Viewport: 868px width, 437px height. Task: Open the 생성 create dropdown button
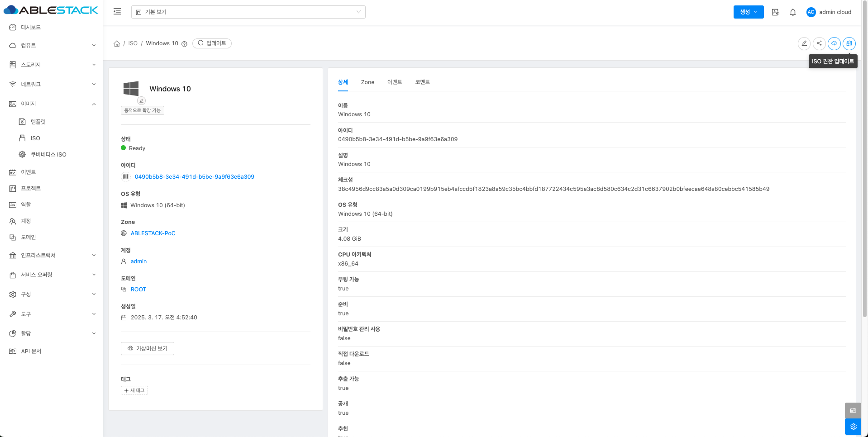pos(748,12)
